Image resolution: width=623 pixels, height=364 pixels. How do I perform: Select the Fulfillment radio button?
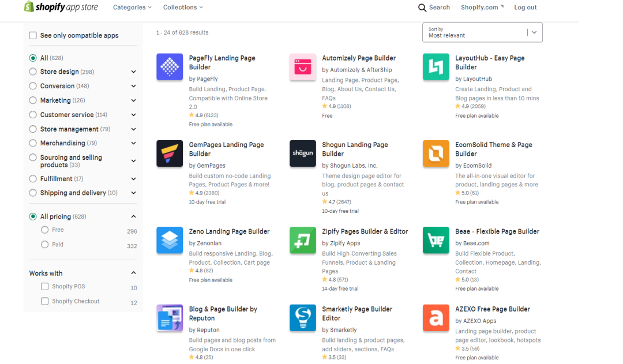pyautogui.click(x=33, y=179)
